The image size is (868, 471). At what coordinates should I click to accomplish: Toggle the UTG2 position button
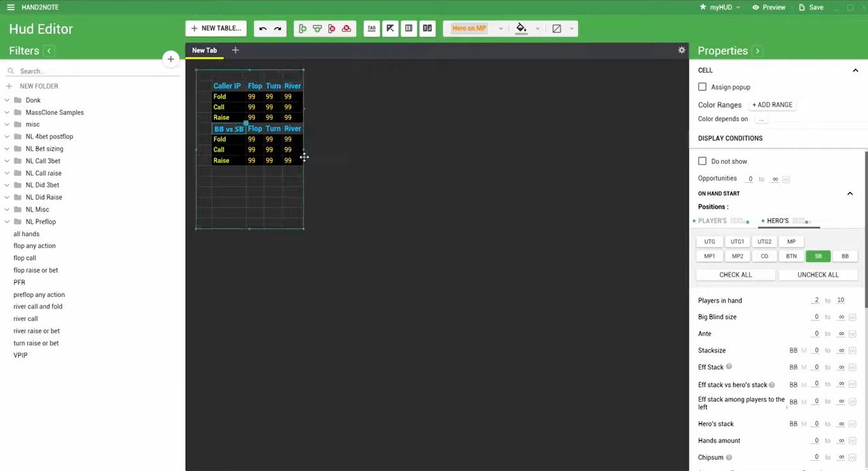click(x=764, y=242)
